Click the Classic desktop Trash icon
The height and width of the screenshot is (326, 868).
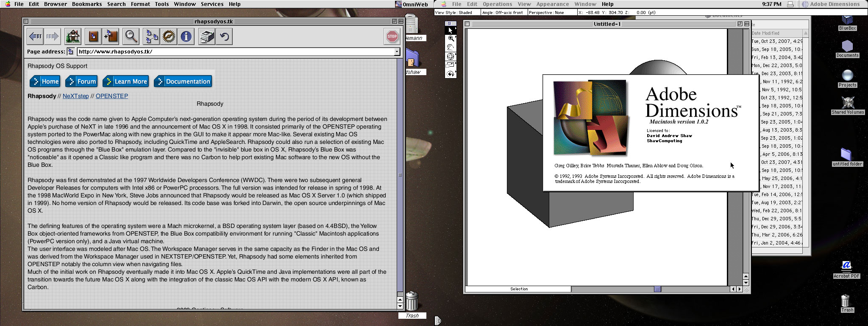(x=846, y=303)
